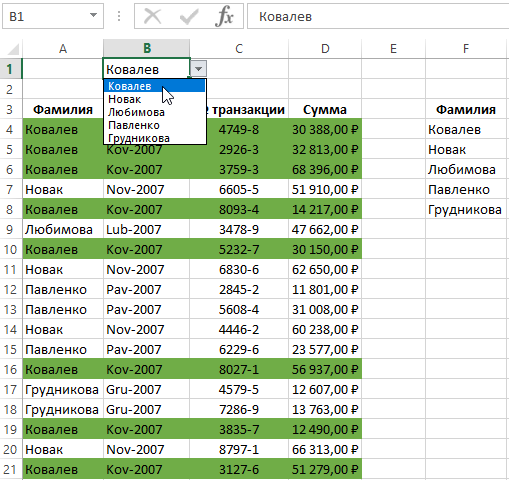This screenshot has height=480, width=509.
Task: Select Любимова in the dropdown list
Action: 154,112
